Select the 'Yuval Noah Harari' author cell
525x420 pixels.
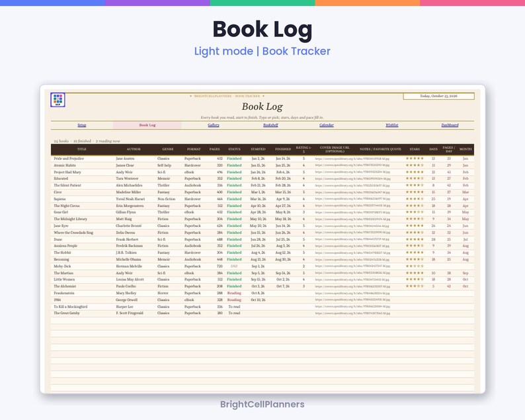(x=130, y=199)
